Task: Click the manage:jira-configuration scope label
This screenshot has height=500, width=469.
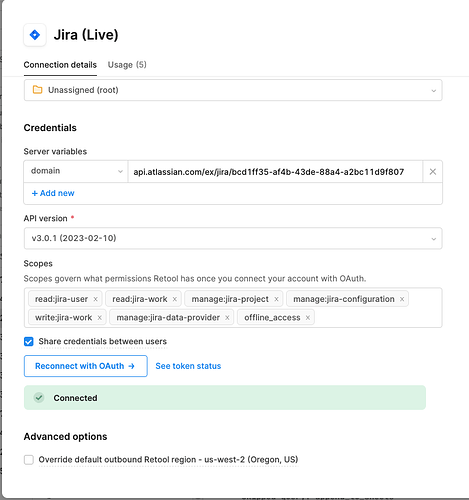Action: [x=344, y=299]
